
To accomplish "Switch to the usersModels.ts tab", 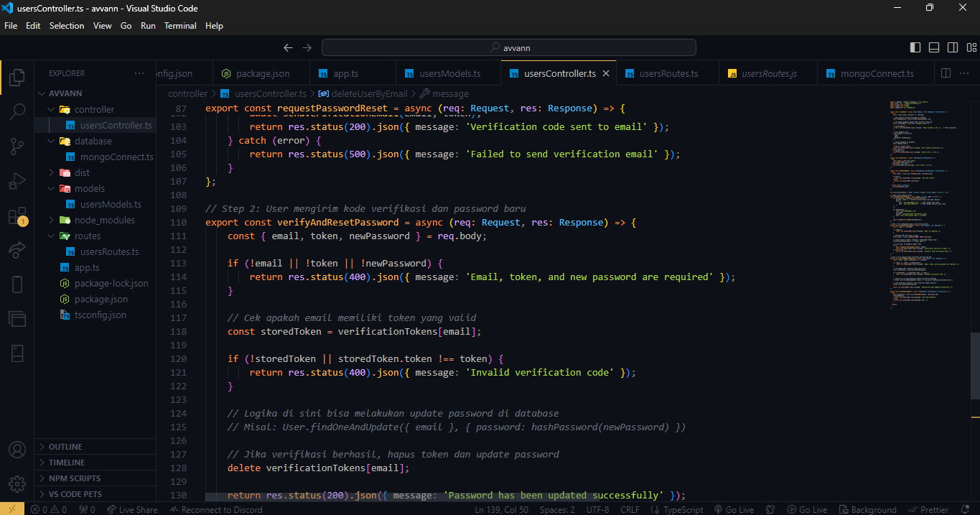I will point(449,73).
